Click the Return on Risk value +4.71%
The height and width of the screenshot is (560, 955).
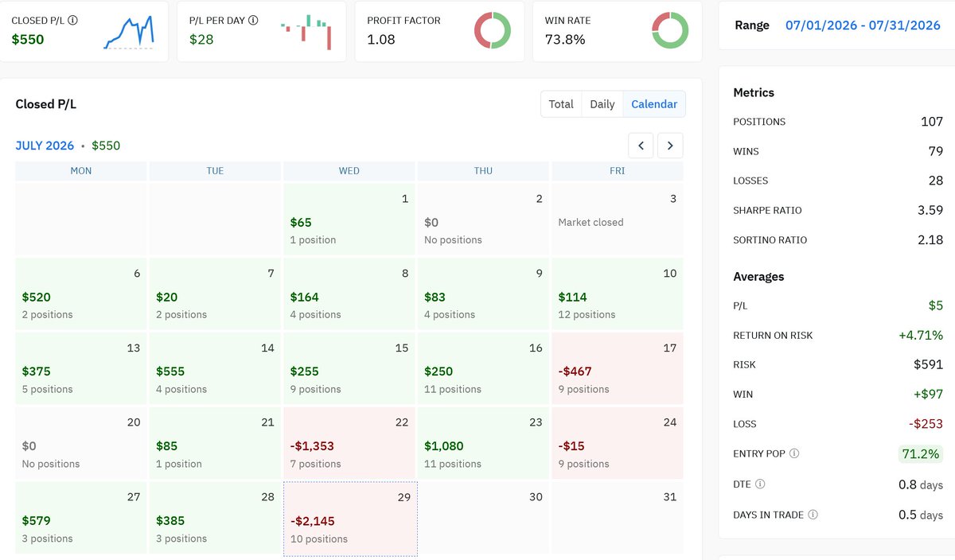[x=922, y=335]
